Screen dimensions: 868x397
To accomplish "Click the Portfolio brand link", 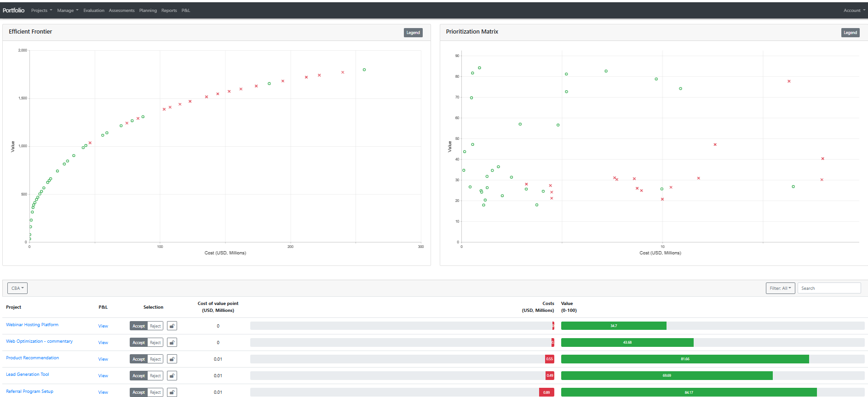I will coord(14,10).
